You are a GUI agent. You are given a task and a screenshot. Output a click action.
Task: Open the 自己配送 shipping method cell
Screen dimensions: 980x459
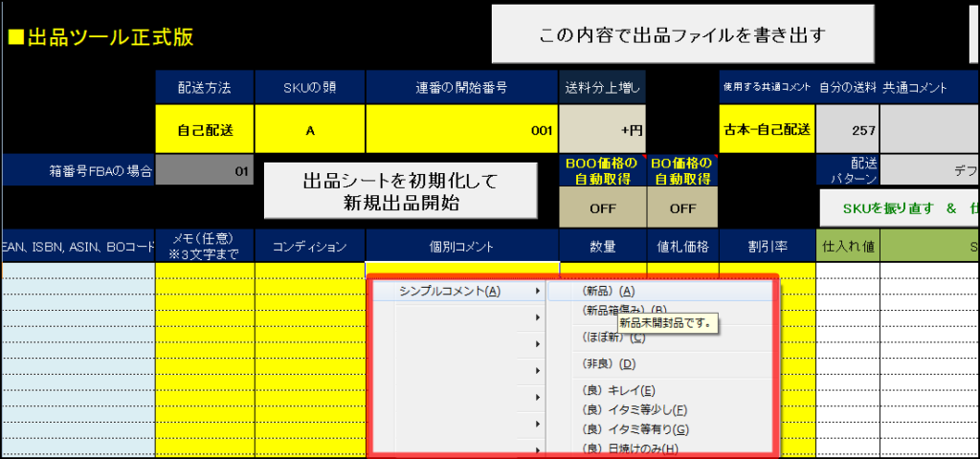click(205, 129)
